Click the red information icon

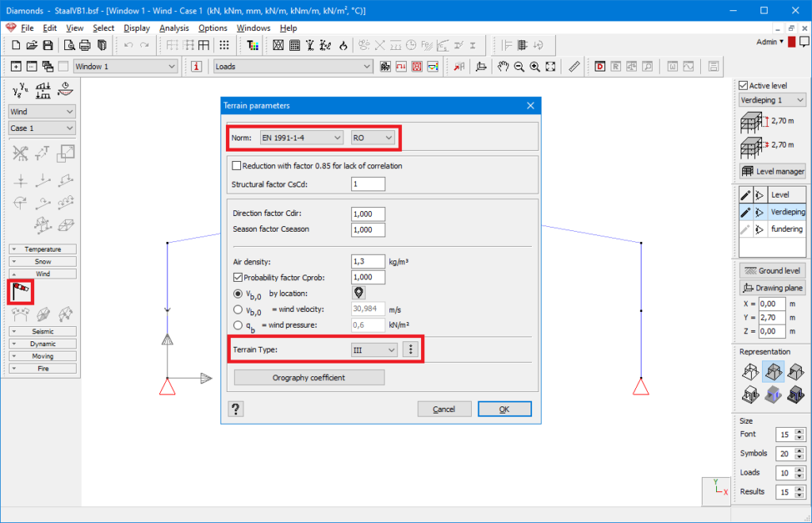(x=197, y=67)
